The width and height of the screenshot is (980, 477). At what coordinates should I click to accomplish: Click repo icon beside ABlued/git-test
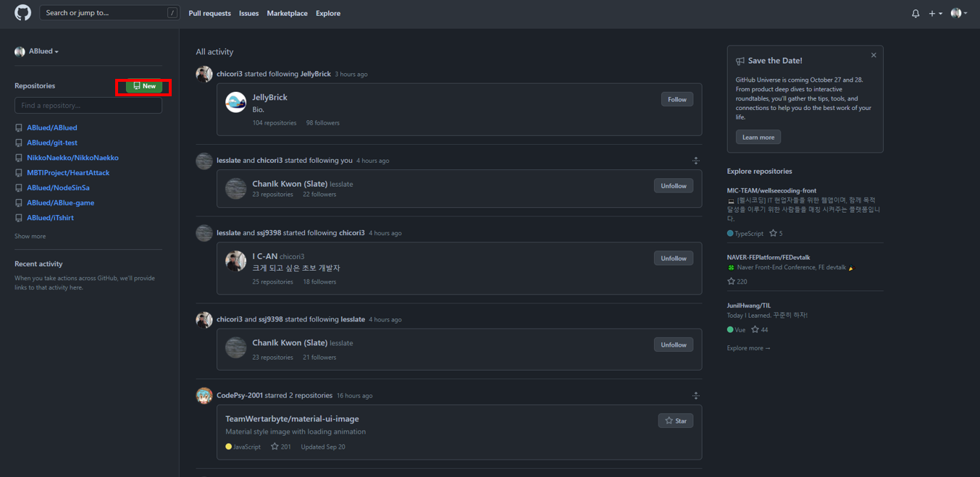19,143
